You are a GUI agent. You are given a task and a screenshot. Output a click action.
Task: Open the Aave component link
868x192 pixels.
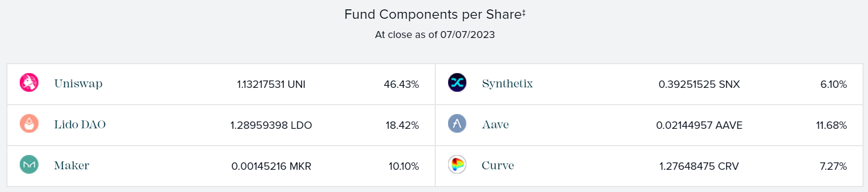pyautogui.click(x=496, y=124)
